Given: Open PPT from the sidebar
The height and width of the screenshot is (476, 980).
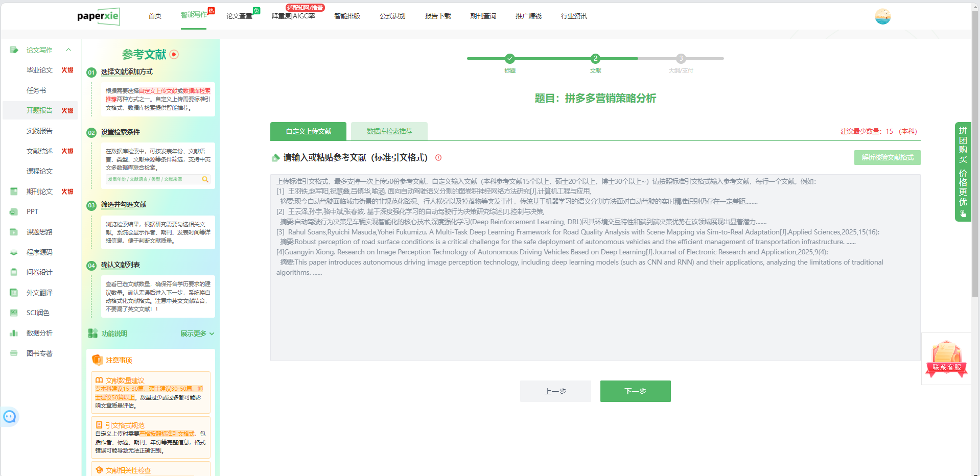Looking at the screenshot, I should pos(32,211).
